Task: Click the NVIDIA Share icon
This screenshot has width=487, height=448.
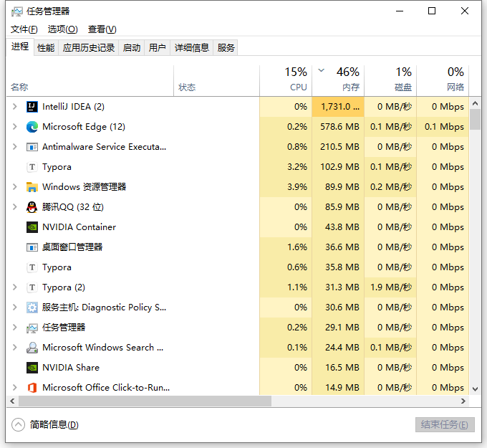Action: [32, 368]
